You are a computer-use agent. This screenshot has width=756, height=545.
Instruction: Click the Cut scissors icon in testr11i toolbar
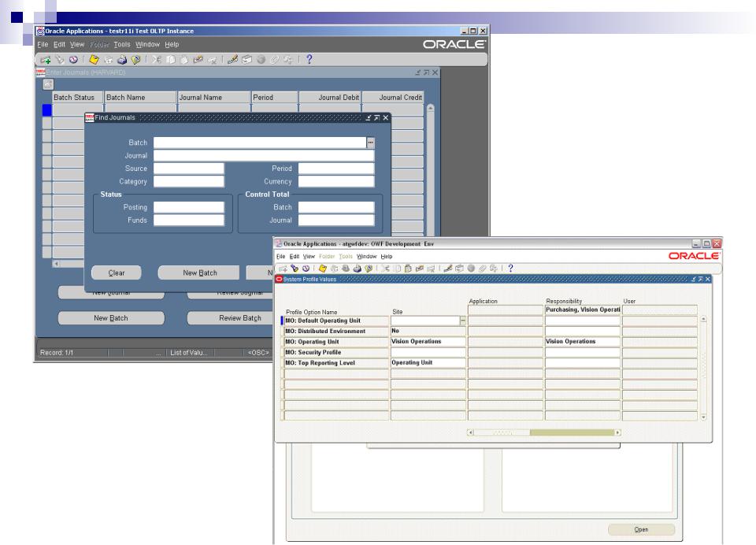tap(157, 60)
